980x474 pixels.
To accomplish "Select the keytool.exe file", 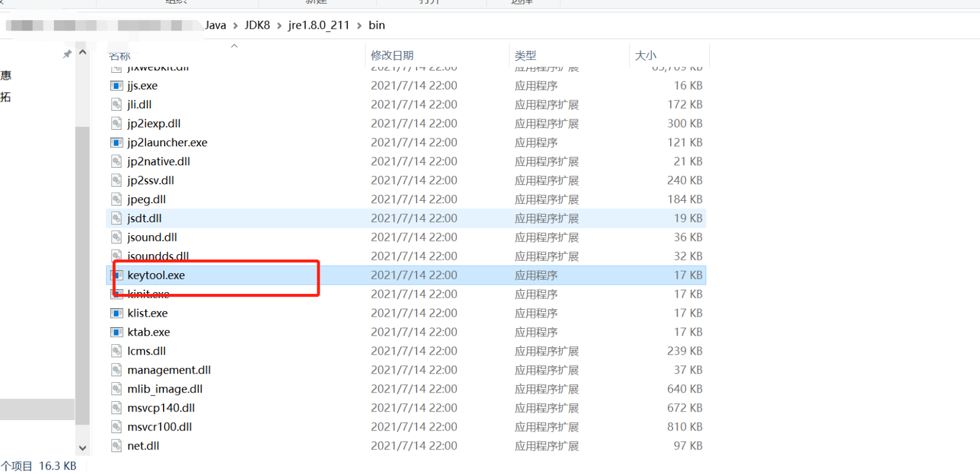I will (156, 276).
